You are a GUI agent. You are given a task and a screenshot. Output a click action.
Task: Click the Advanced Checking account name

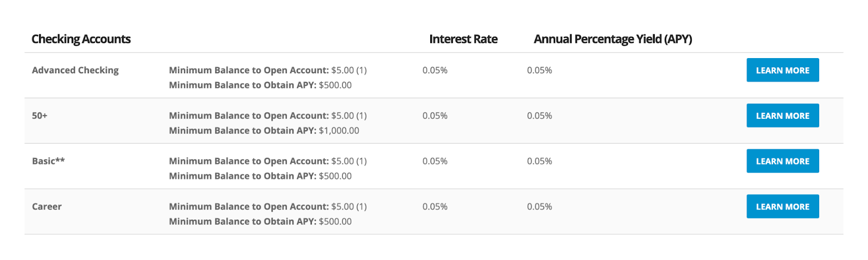click(x=75, y=70)
